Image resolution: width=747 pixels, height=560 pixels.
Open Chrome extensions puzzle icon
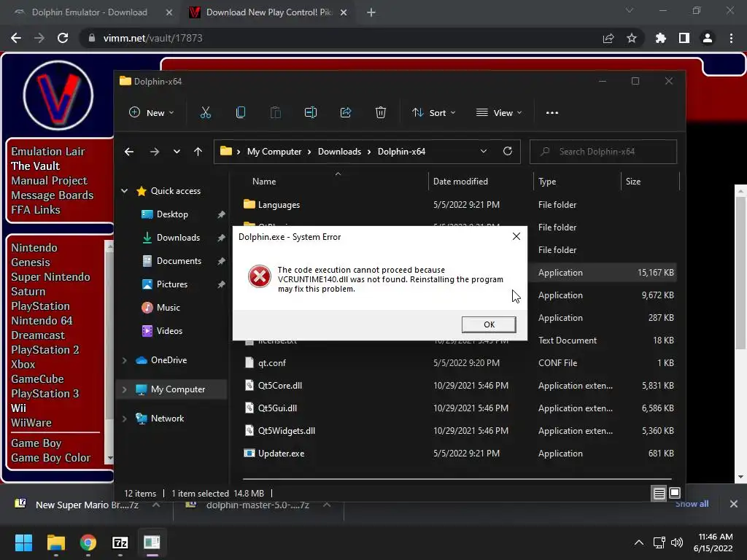(661, 38)
